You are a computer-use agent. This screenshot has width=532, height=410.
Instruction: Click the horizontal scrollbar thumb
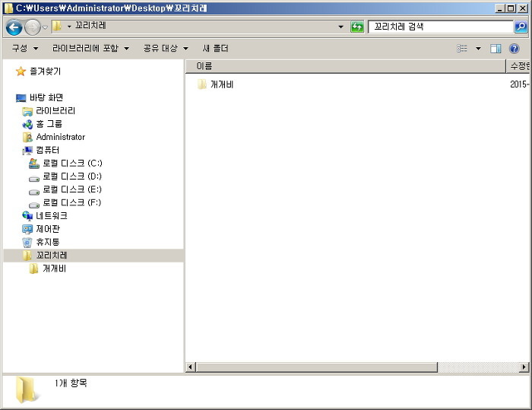[x=317, y=367]
